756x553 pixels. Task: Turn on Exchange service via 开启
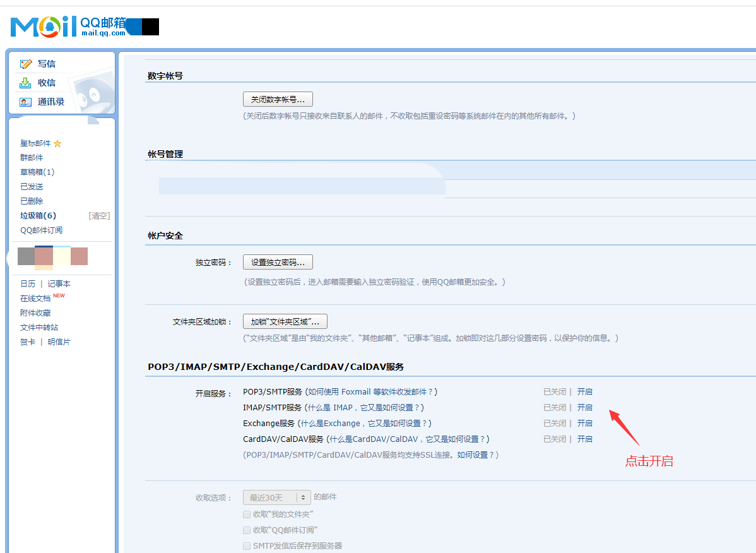click(x=584, y=424)
